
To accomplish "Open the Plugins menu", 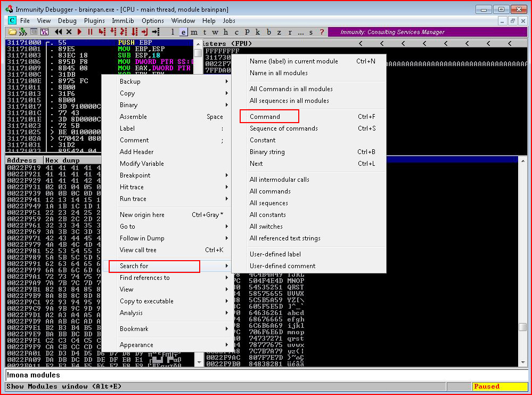I will click(x=94, y=21).
